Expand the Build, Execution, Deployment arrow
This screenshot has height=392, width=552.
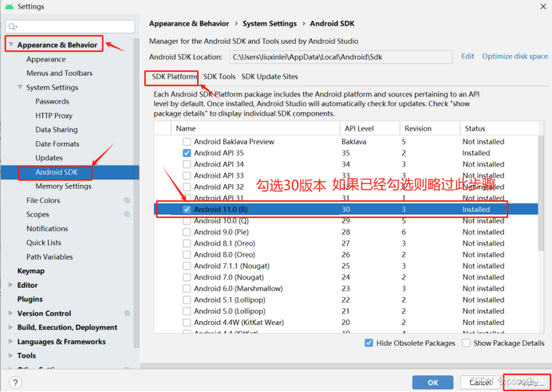tap(11, 327)
